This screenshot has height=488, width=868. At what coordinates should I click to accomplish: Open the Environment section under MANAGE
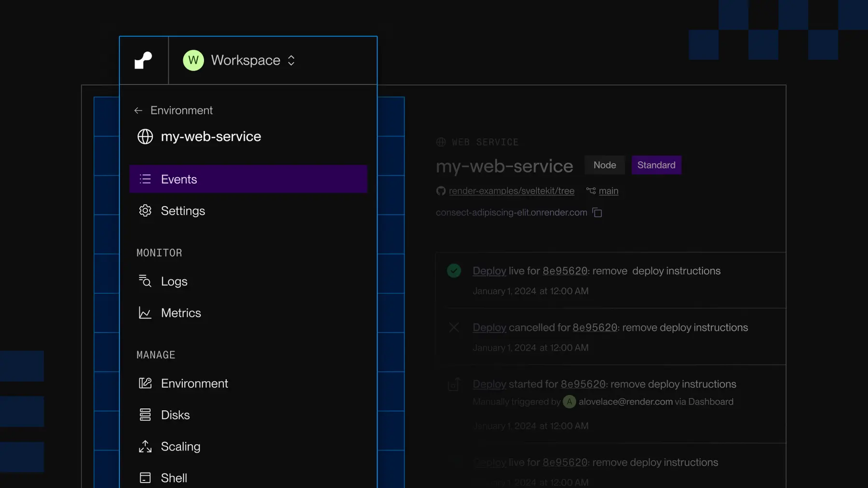(194, 383)
